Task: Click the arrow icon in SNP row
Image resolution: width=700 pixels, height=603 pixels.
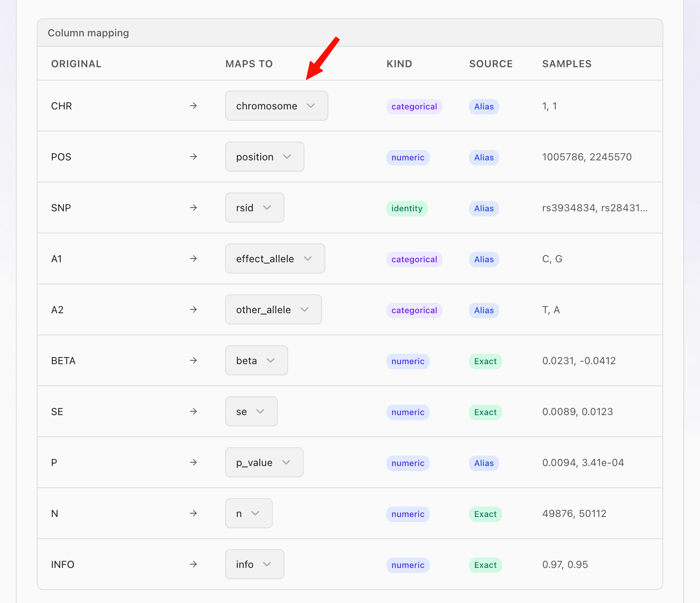Action: 193,208
